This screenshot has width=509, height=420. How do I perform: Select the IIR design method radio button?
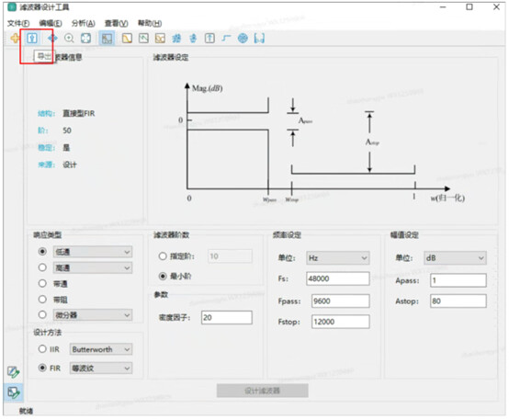(x=42, y=349)
